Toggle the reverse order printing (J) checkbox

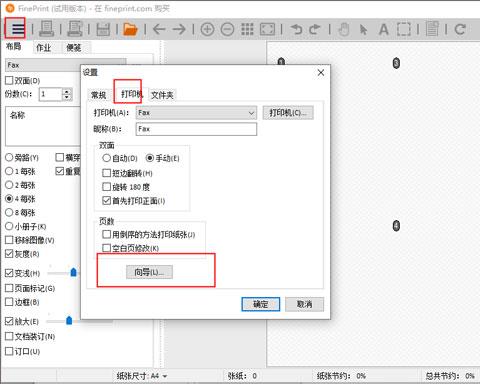106,234
